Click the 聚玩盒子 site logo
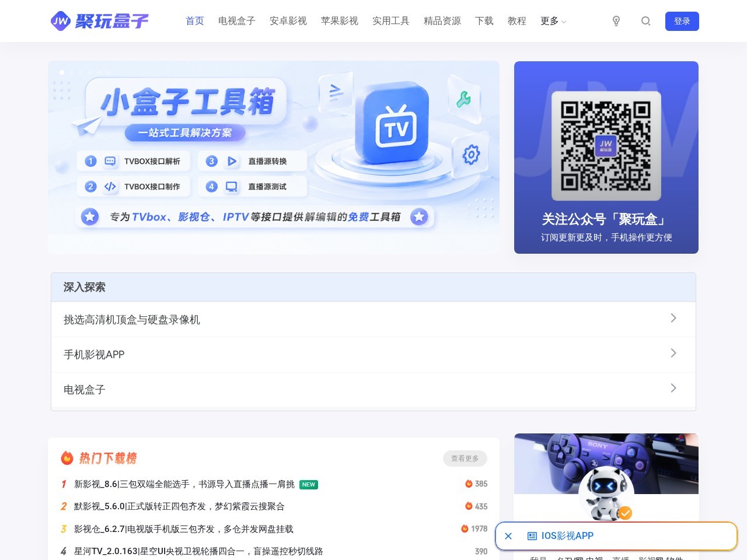 coord(100,21)
